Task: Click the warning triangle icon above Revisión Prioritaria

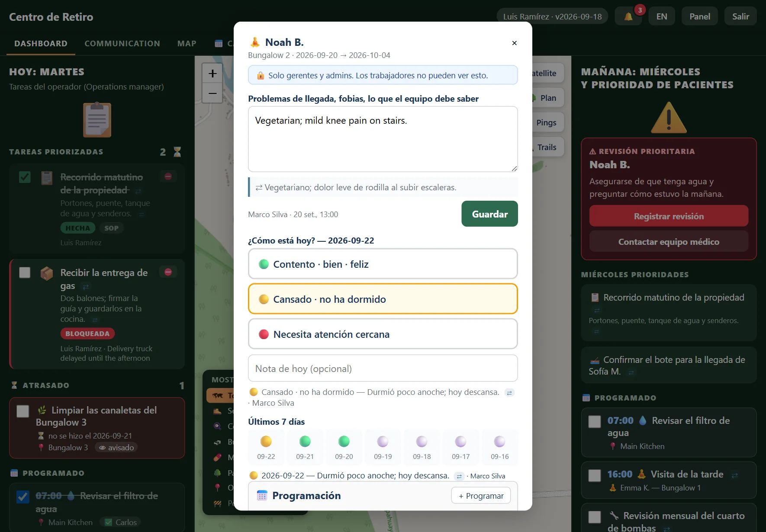Action: pyautogui.click(x=669, y=118)
